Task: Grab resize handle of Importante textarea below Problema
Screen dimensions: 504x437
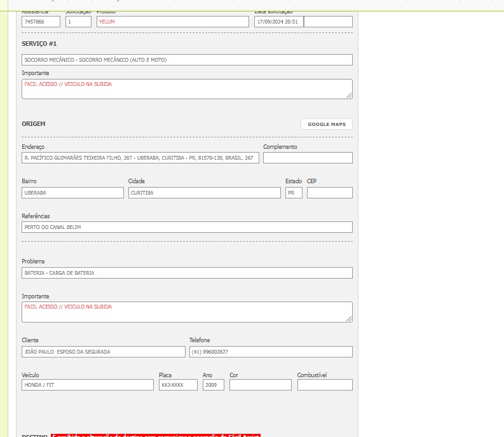Action: [x=349, y=319]
